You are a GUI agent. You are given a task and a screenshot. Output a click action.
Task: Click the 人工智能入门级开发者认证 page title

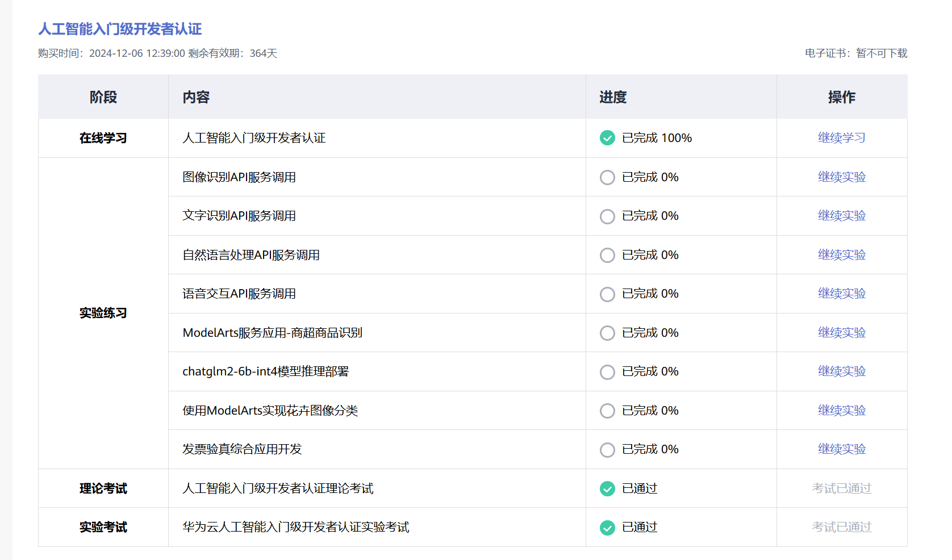pos(120,29)
